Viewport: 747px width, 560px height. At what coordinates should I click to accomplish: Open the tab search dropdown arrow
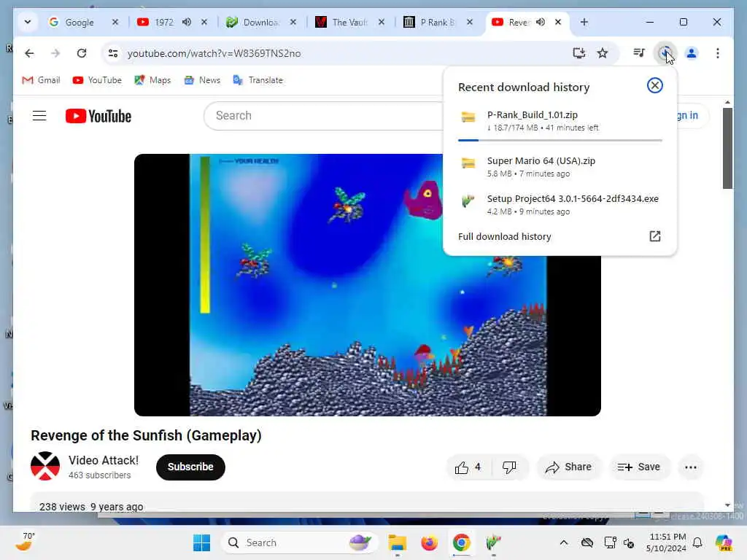tap(28, 22)
